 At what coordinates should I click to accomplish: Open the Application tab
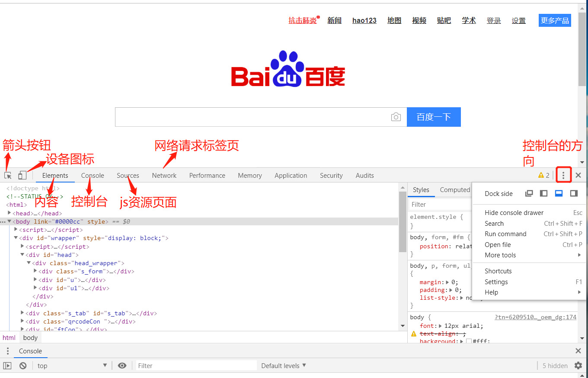291,175
